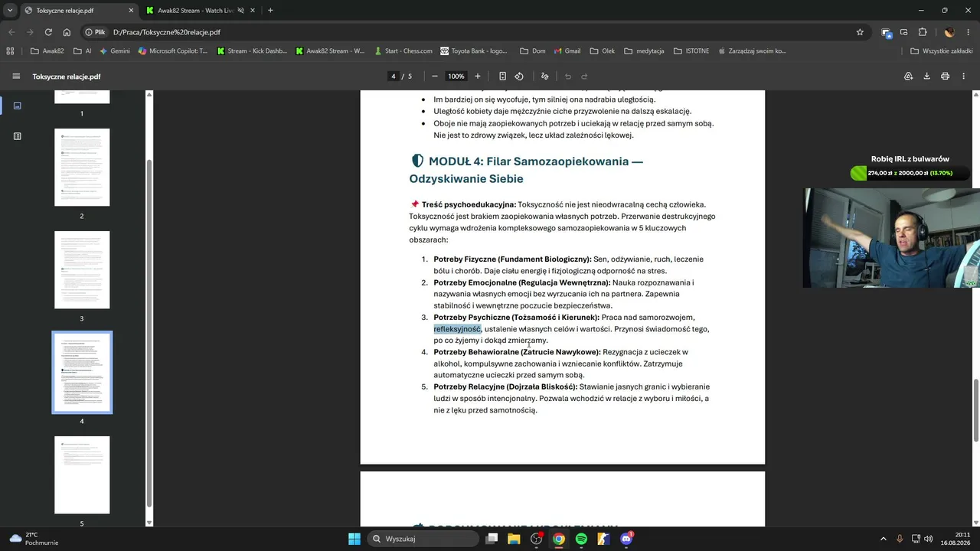Rotate the PDF counterclockwise
The image size is (980, 551).
[519, 77]
